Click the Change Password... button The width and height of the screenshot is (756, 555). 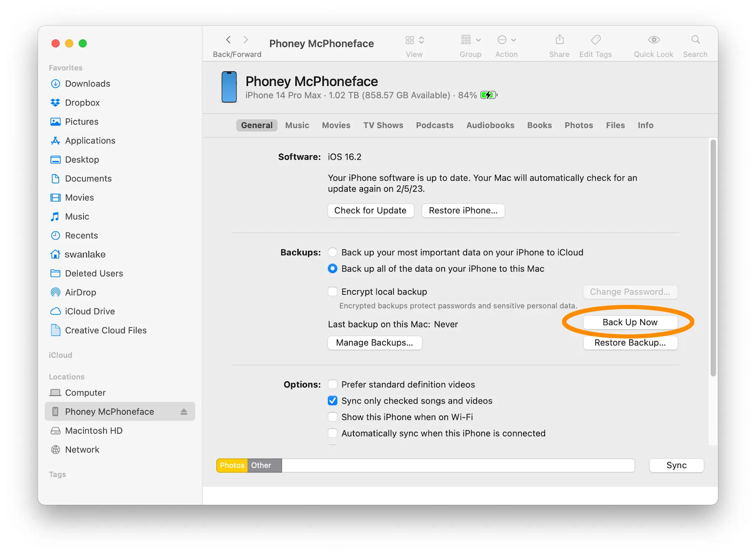(x=630, y=291)
